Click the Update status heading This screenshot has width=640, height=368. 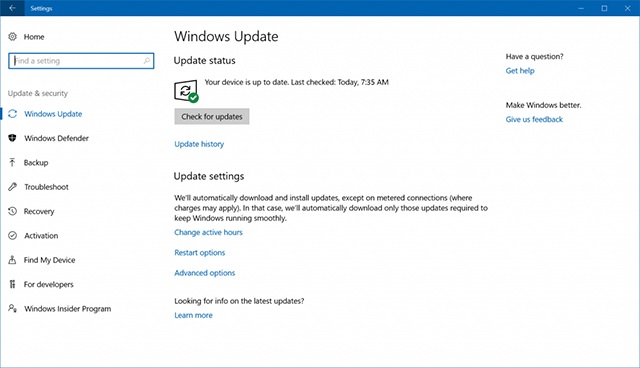coord(204,60)
